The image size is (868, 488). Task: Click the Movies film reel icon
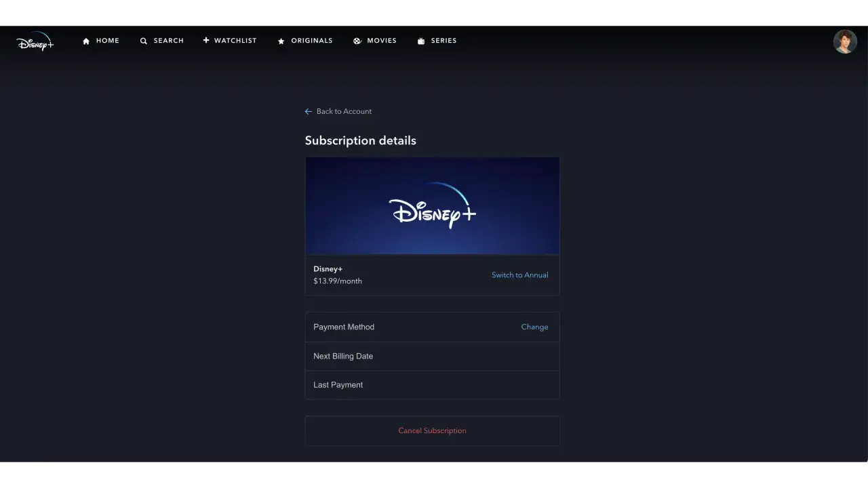[x=357, y=41]
